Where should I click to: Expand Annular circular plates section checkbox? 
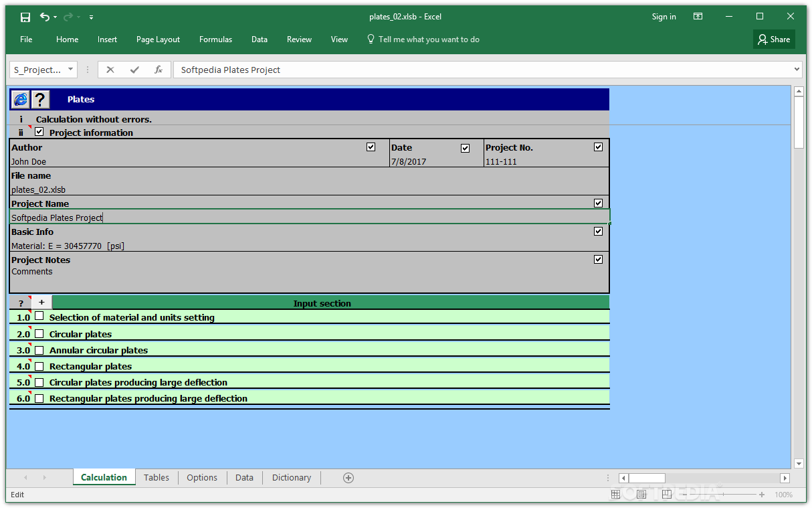tap(39, 349)
